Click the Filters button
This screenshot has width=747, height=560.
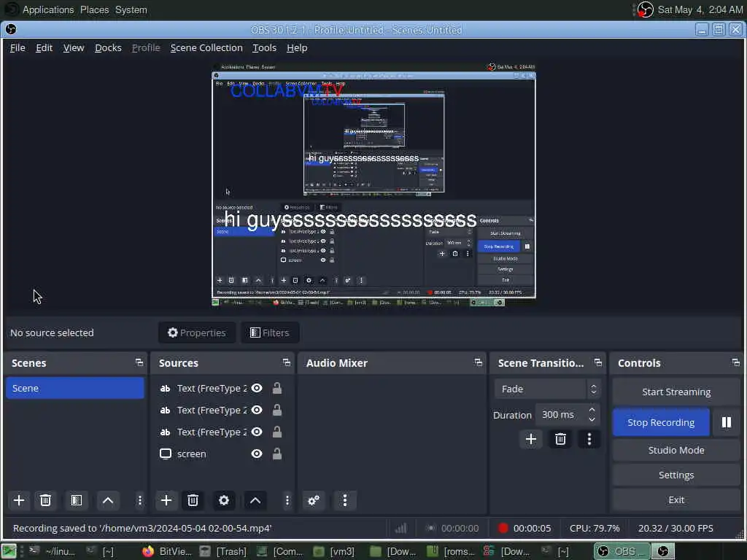[270, 332]
